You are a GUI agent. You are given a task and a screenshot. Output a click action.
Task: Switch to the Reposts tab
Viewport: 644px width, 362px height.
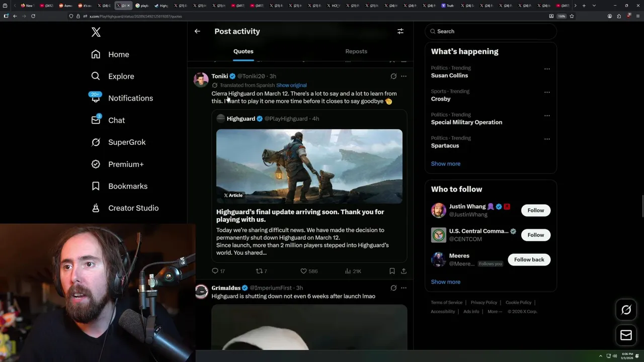[x=356, y=51]
